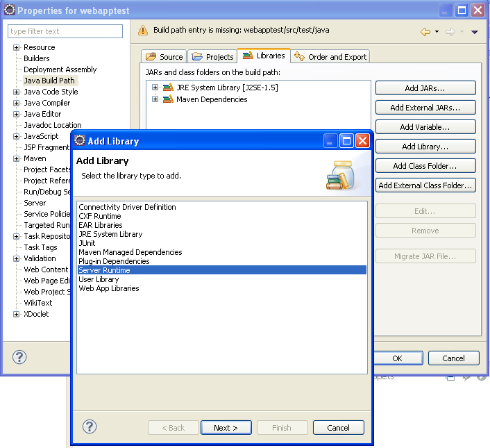Cancel the Add Library dialog
Image resolution: width=490 pixels, height=448 pixels.
coord(339,427)
